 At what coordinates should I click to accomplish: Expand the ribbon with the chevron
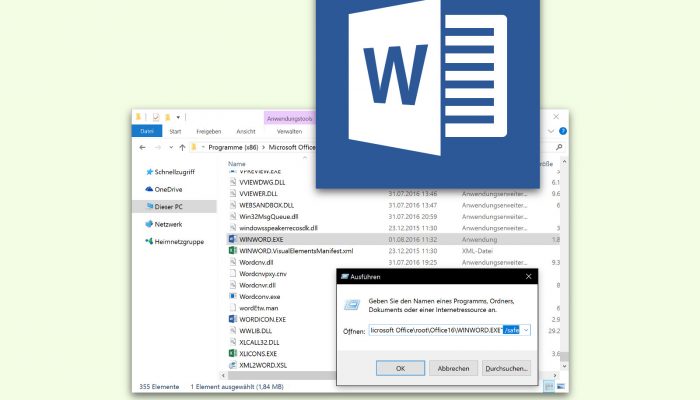tap(551, 131)
